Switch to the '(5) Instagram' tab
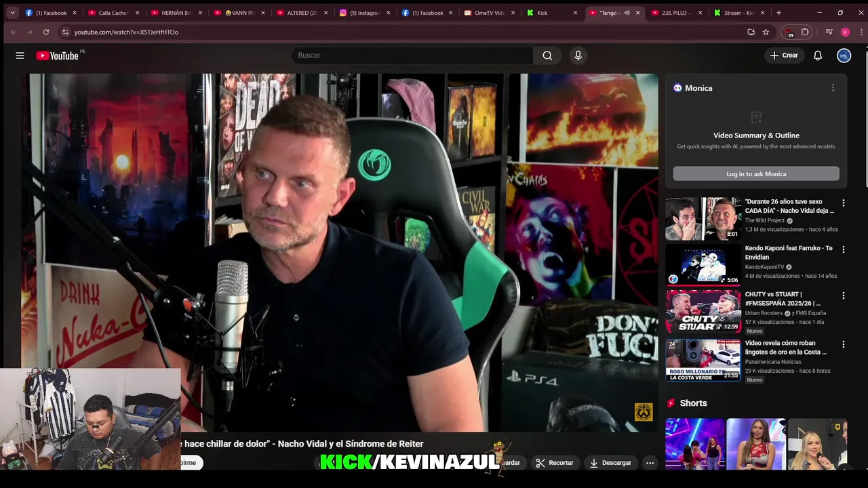Viewport: 868px width, 488px height. [364, 13]
